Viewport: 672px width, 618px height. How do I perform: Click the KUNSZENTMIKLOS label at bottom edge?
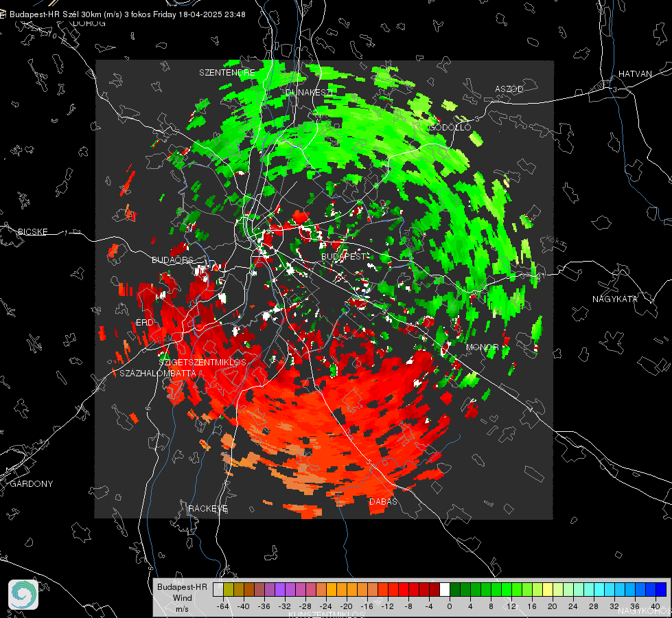326,615
